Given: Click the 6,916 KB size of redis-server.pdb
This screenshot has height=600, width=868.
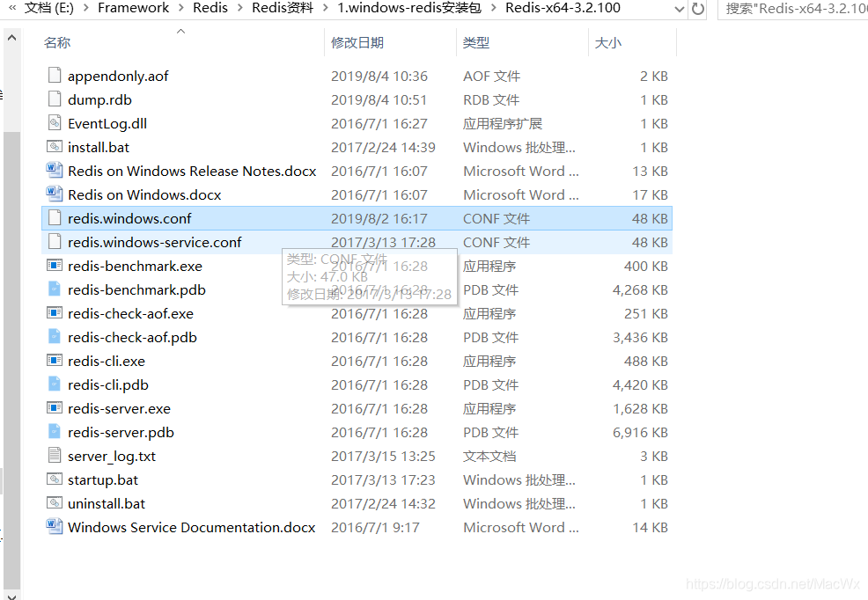Looking at the screenshot, I should click(640, 433).
